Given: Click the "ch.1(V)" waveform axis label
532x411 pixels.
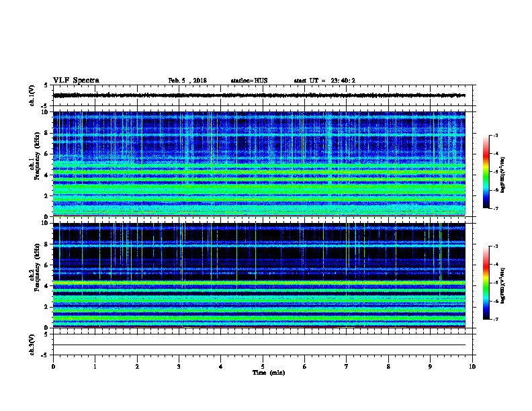Looking at the screenshot, I should pyautogui.click(x=32, y=95).
